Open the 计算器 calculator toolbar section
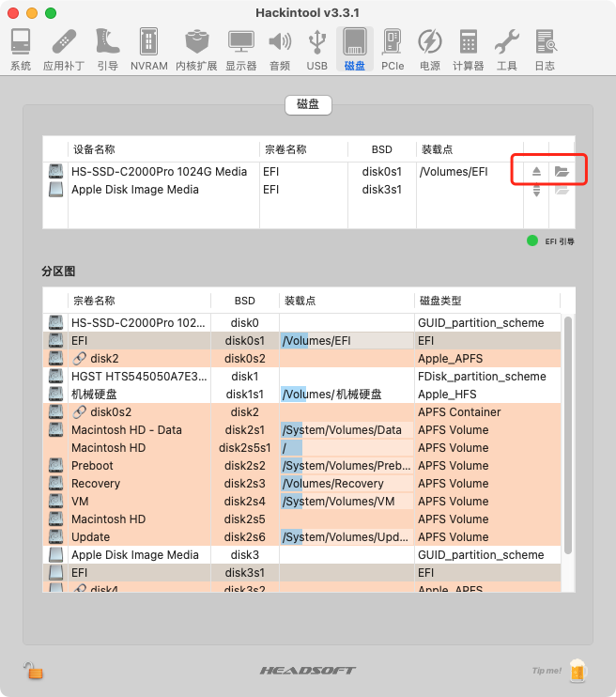Image resolution: width=616 pixels, height=697 pixels. pos(468,50)
